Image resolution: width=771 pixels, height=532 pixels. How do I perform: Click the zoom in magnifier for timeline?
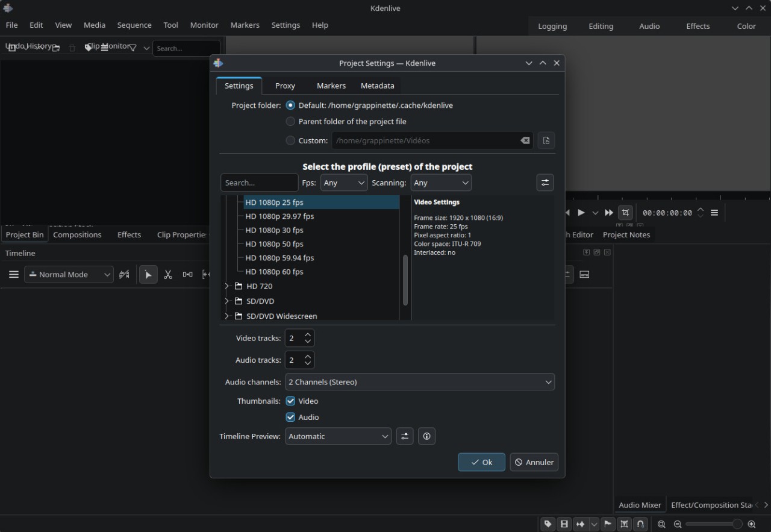751,524
